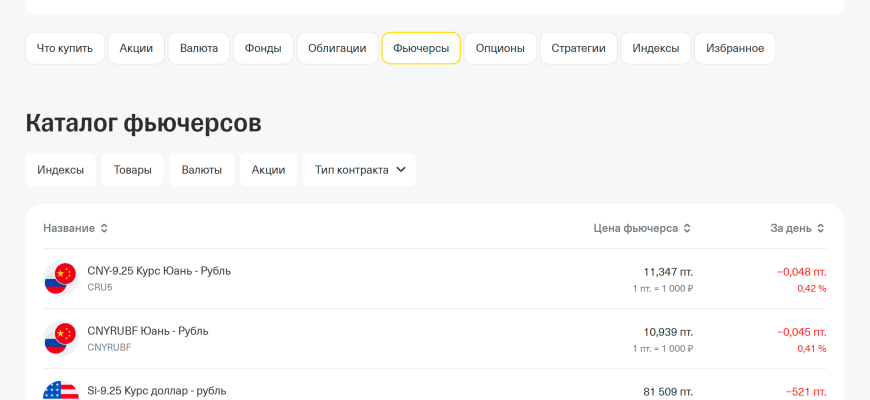Open CNY-9.25 Курс Юань - Рубль link
This screenshot has width=870, height=400.
159,271
